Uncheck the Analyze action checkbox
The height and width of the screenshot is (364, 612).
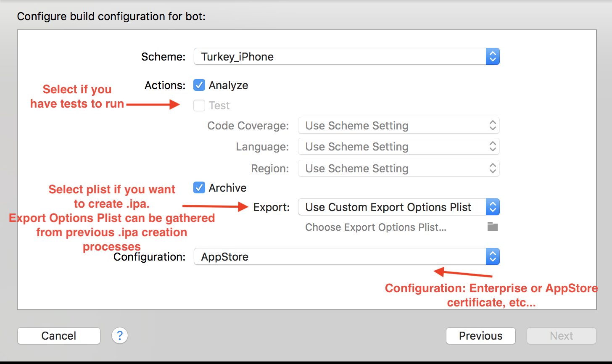tap(199, 85)
